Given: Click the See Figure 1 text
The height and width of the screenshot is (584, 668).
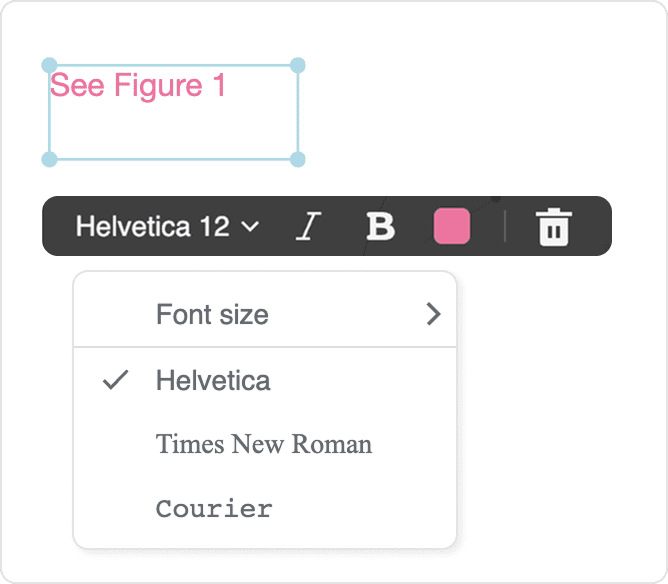Looking at the screenshot, I should [x=138, y=86].
